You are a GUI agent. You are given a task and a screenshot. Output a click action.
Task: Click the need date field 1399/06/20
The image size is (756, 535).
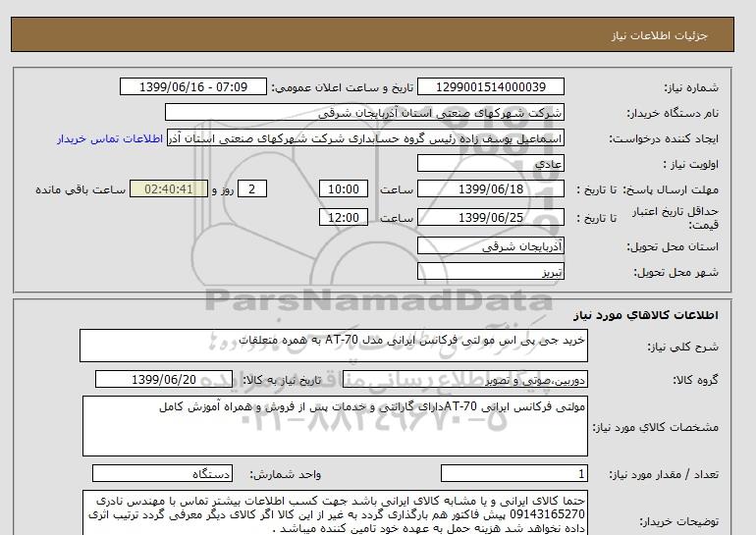click(x=164, y=379)
